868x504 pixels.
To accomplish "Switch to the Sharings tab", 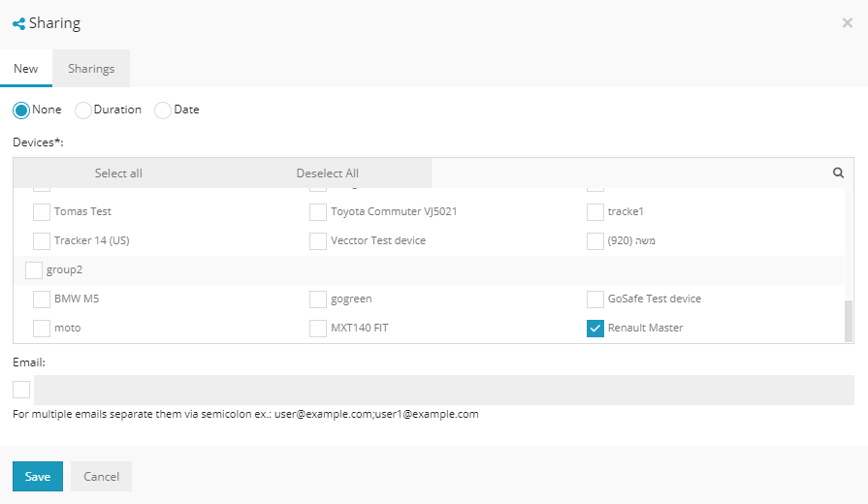I will [91, 69].
